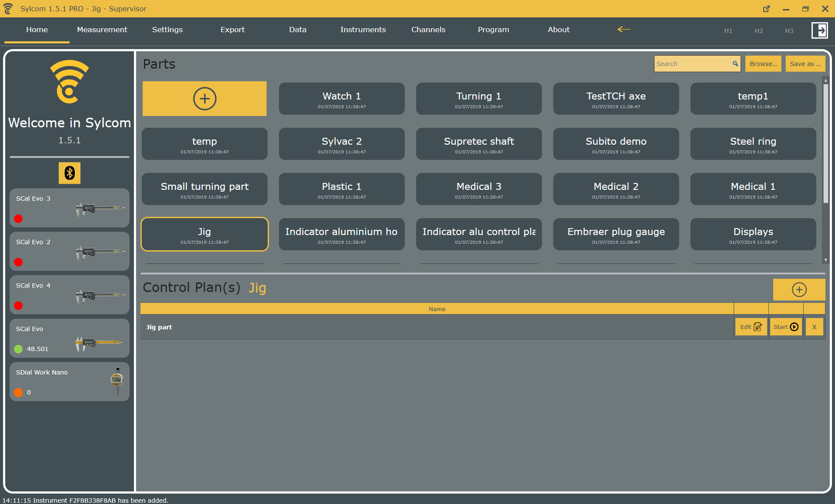The height and width of the screenshot is (504, 835).
Task: Open the Settings tab
Action: [x=167, y=30]
